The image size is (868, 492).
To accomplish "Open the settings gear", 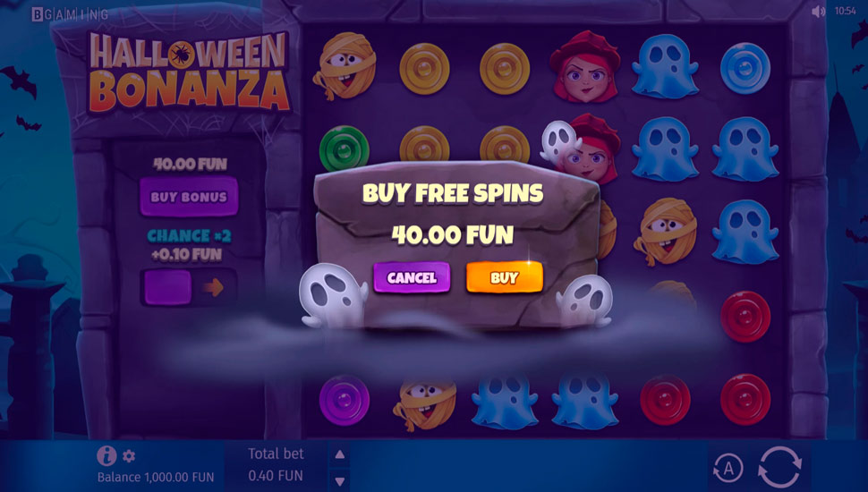I will [129, 456].
